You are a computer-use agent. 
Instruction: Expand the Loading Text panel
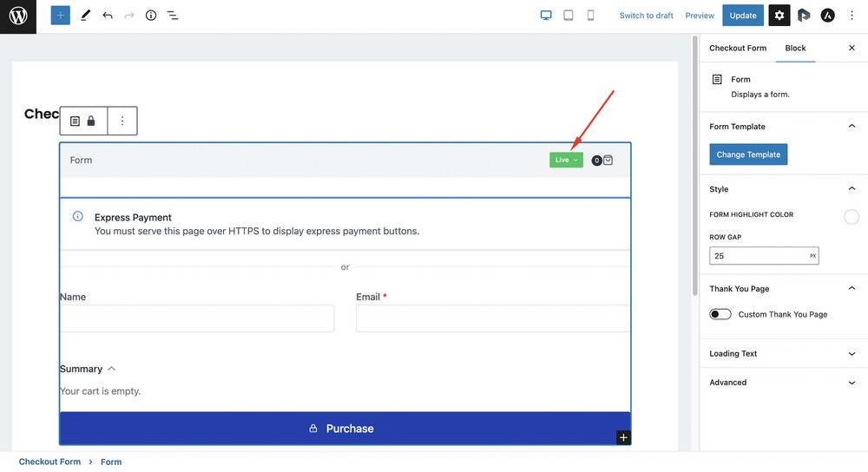852,354
